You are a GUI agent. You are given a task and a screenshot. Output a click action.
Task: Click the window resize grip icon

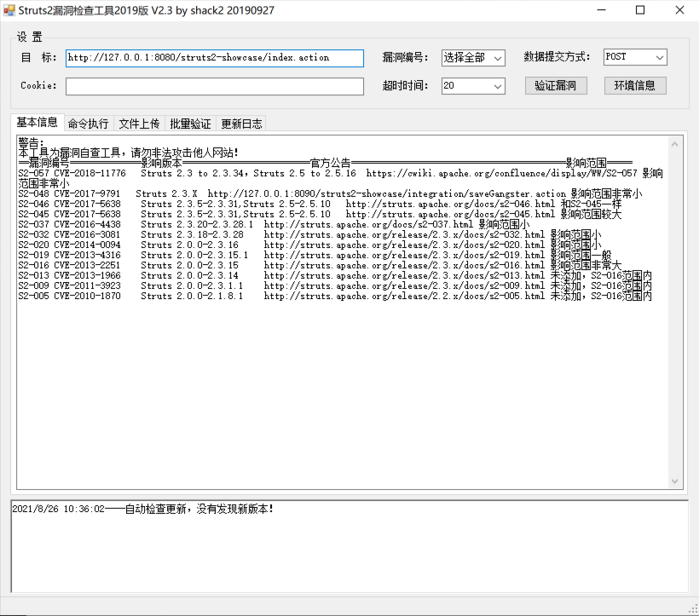pos(693,609)
